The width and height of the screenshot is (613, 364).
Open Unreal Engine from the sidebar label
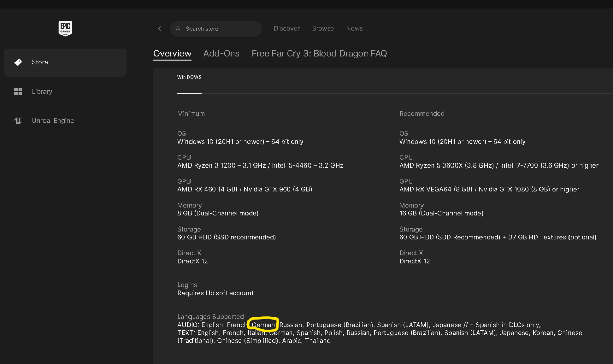[x=53, y=121]
